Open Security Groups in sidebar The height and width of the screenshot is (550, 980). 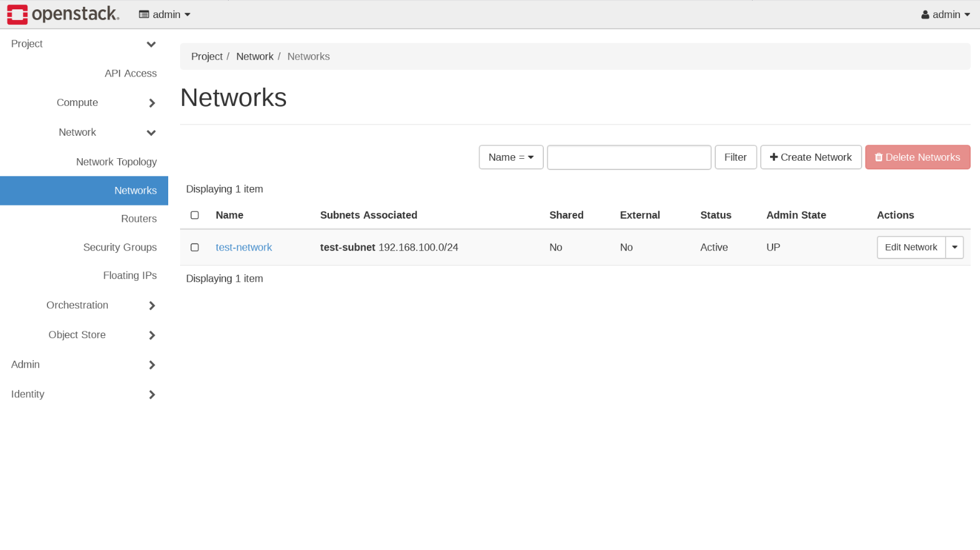click(120, 247)
